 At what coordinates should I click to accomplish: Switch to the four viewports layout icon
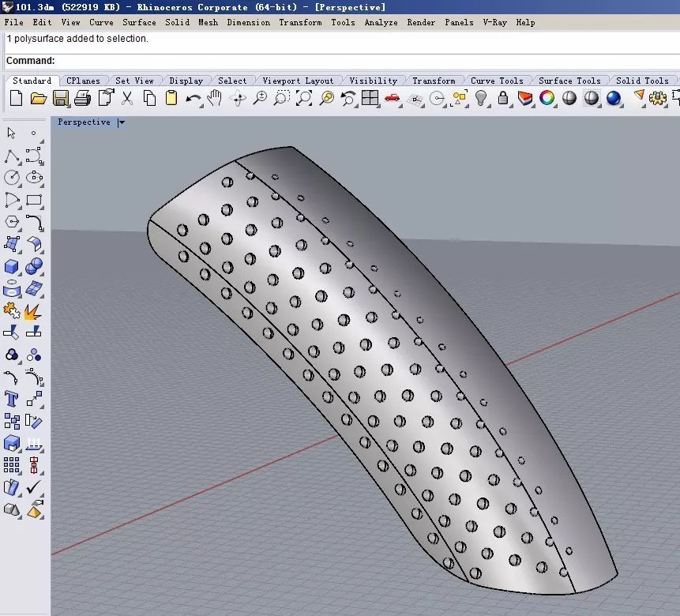370,99
